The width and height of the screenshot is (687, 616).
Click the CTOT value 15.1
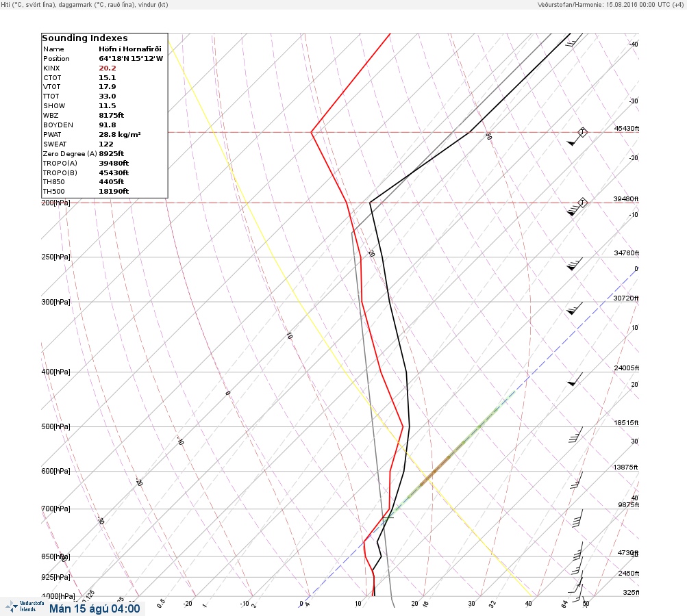click(x=108, y=77)
